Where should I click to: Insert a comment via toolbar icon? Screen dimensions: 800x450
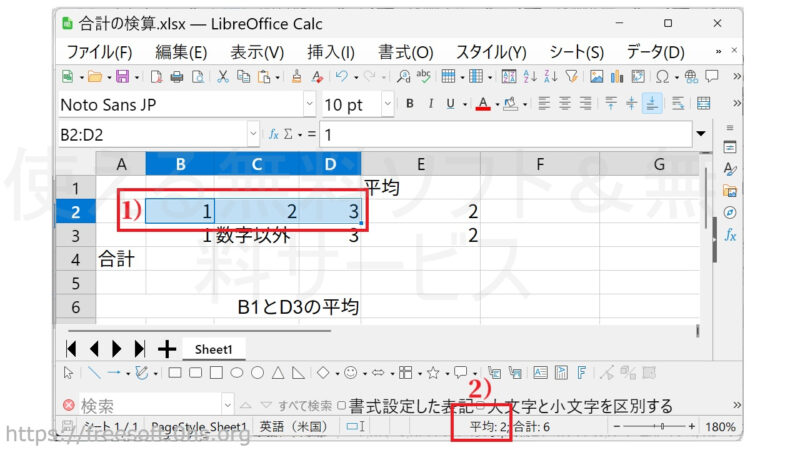coord(711,77)
